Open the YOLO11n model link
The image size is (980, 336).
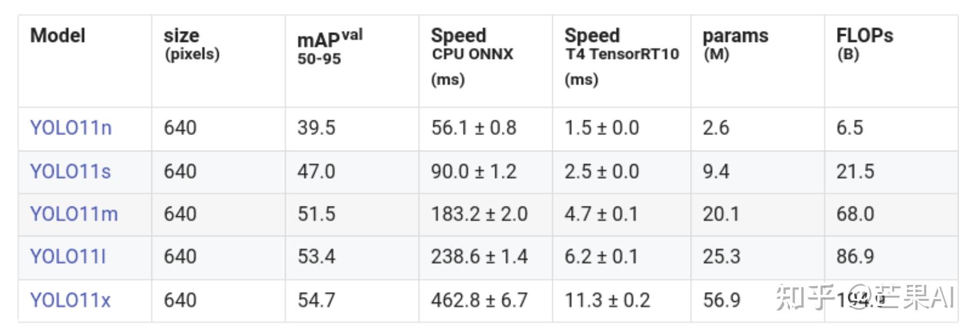click(x=71, y=128)
